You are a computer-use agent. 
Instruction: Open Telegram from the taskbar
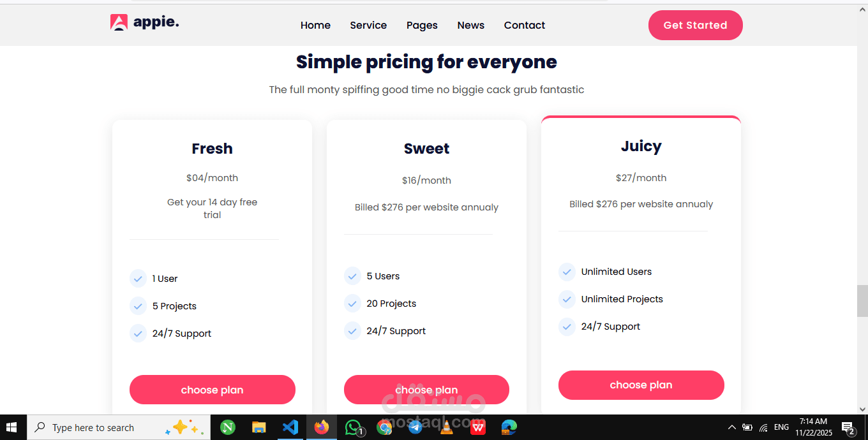(415, 427)
